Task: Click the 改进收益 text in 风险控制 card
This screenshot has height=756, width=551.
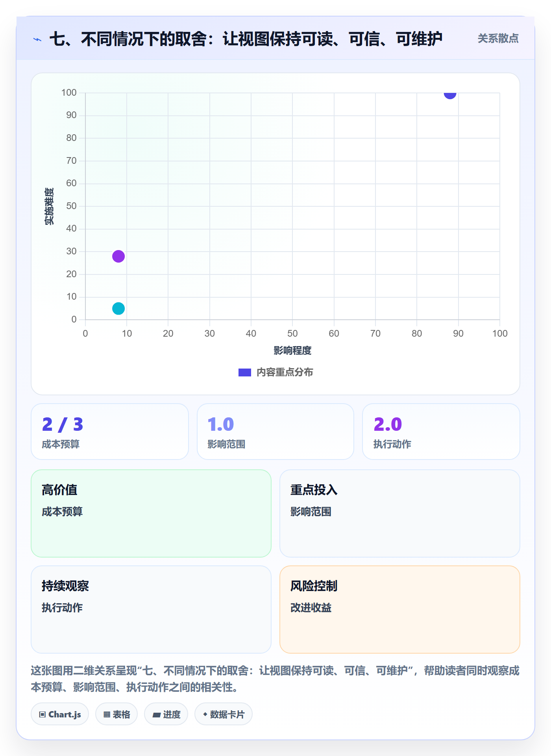Action: [311, 608]
